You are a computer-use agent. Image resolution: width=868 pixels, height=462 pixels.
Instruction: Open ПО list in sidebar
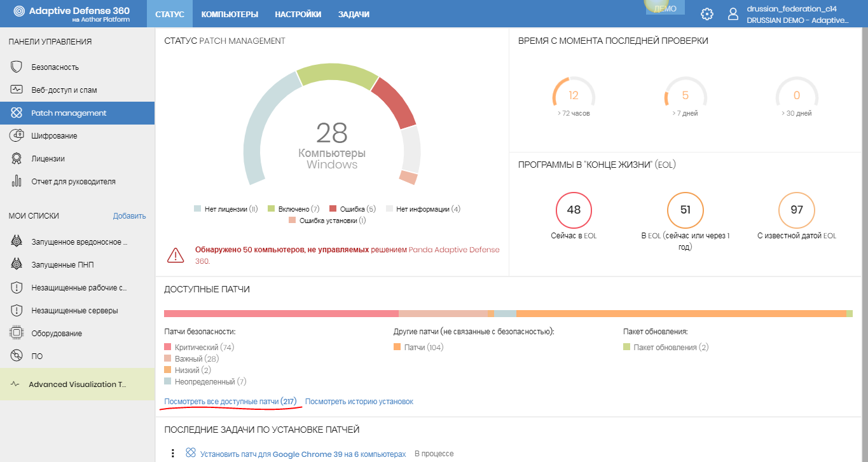(77, 356)
